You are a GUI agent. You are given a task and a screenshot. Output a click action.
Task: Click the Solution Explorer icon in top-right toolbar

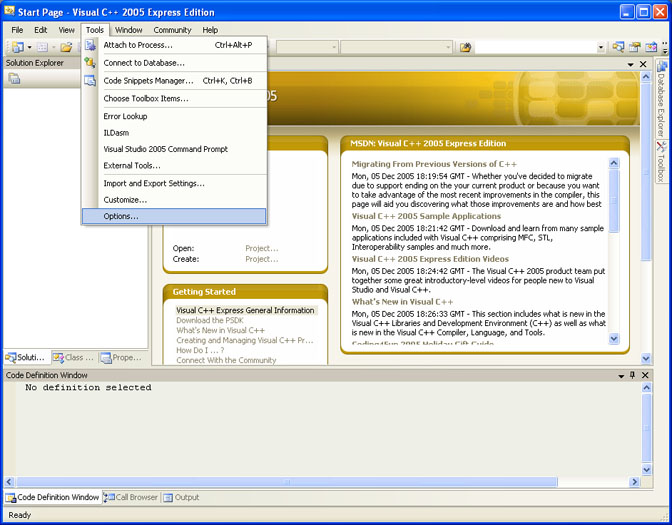(618, 47)
